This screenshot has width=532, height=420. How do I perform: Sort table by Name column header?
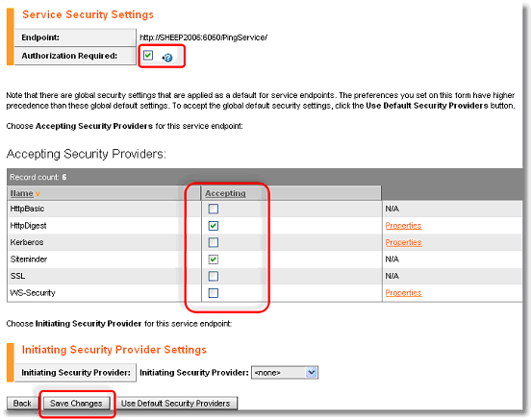point(21,193)
